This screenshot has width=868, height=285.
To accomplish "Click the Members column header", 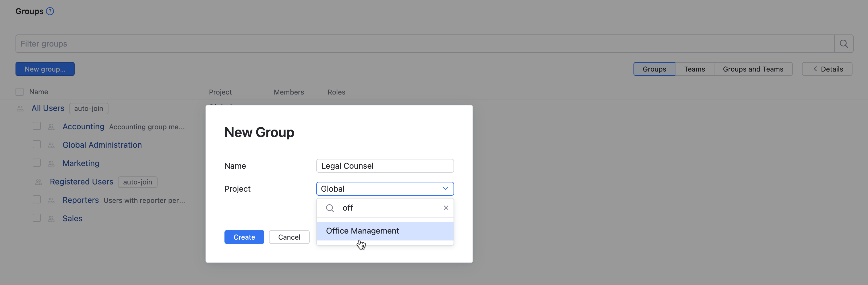I will pos(288,92).
